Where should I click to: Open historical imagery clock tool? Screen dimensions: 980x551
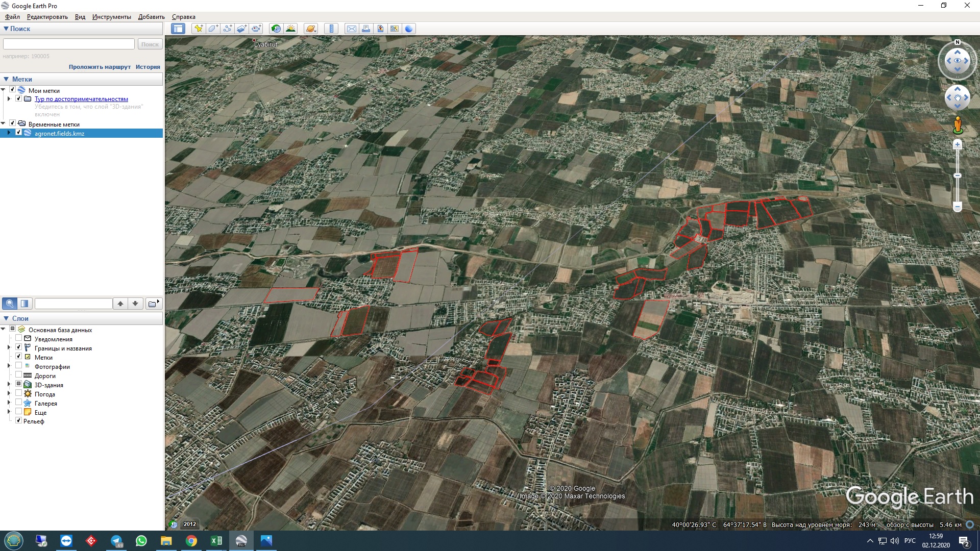tap(276, 29)
